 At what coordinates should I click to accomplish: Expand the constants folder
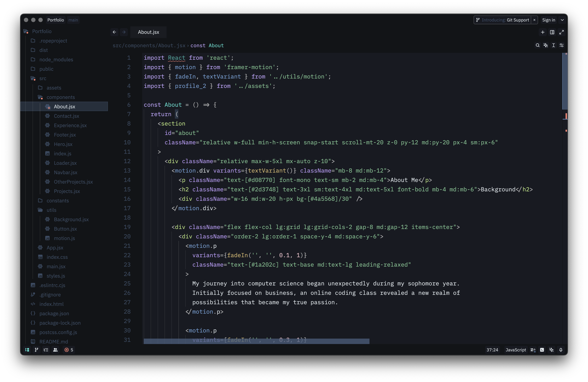pos(64,201)
